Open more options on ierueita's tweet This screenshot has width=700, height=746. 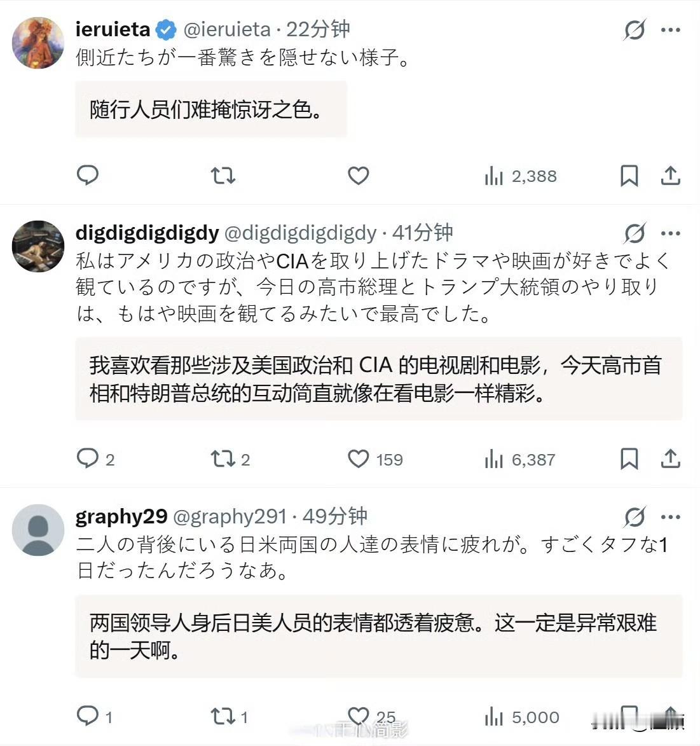point(671,30)
